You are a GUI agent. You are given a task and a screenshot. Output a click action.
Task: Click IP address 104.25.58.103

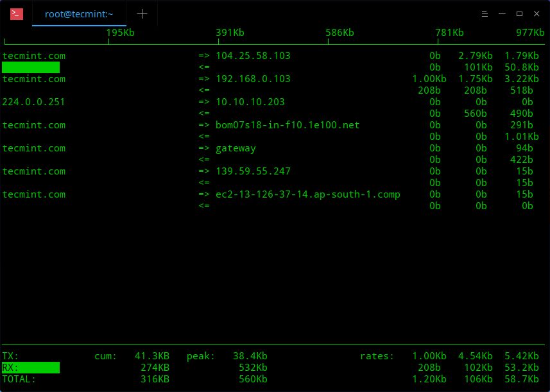253,56
